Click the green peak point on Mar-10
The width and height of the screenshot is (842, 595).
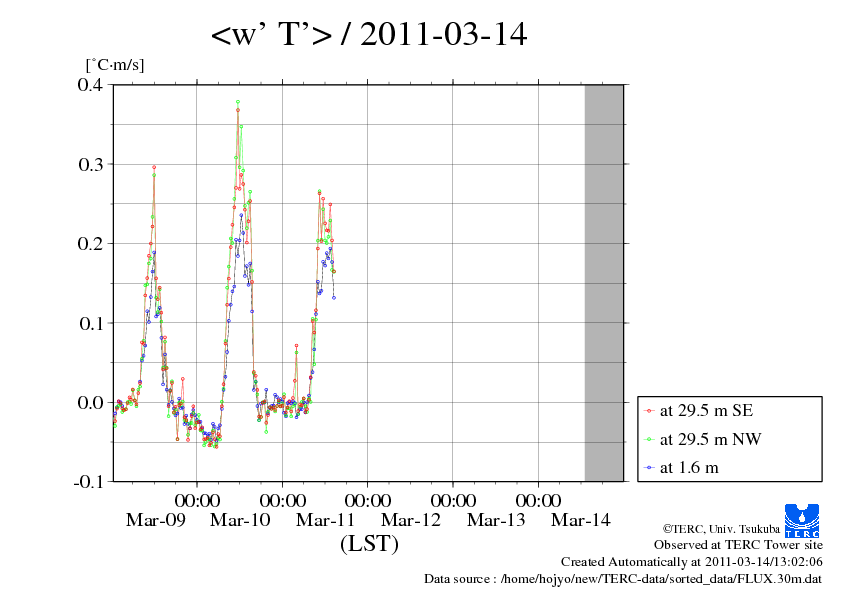pyautogui.click(x=237, y=101)
